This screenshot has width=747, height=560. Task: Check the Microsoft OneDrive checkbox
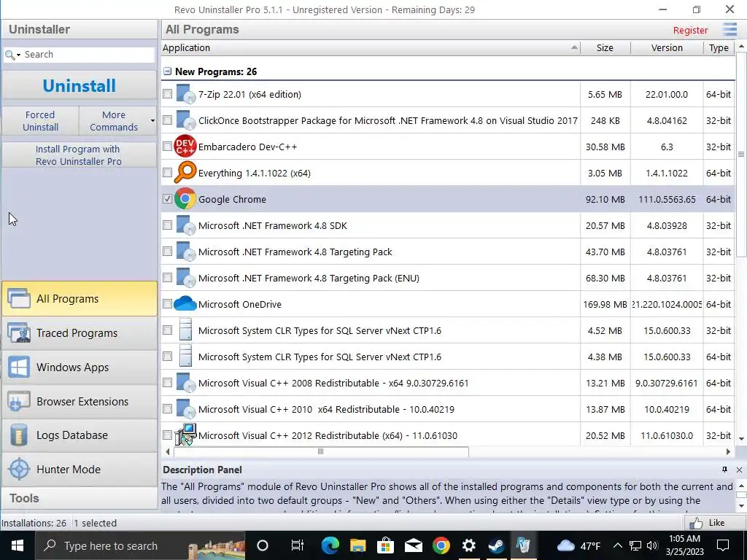click(167, 303)
